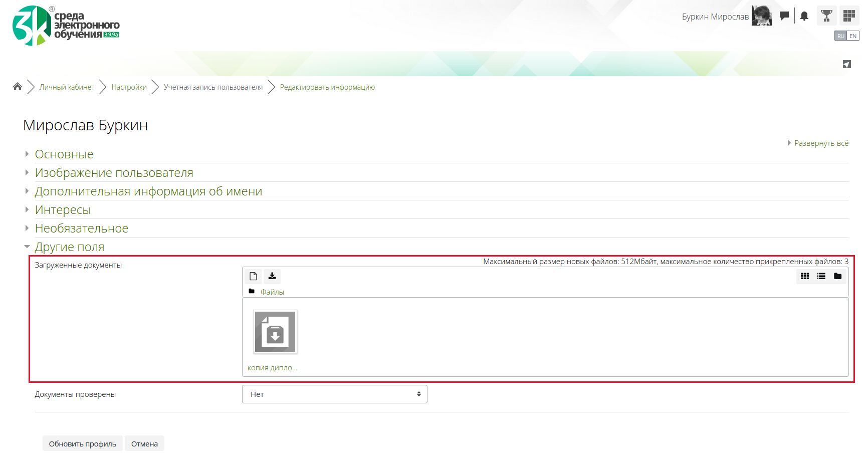
Task: Switch language to RU
Action: 840,36
